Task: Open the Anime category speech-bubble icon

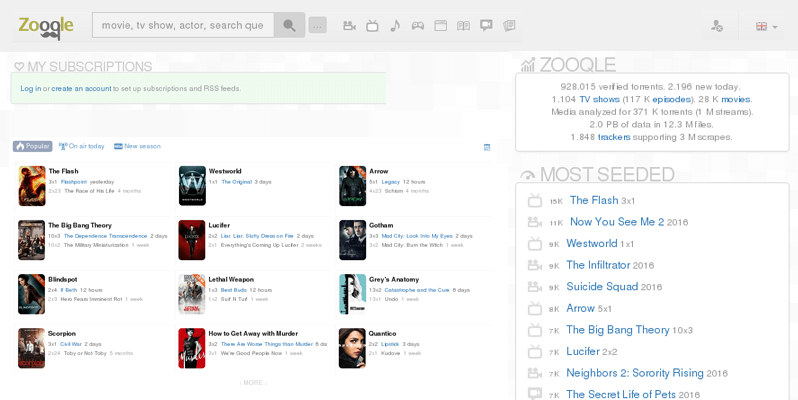Action: (x=486, y=25)
